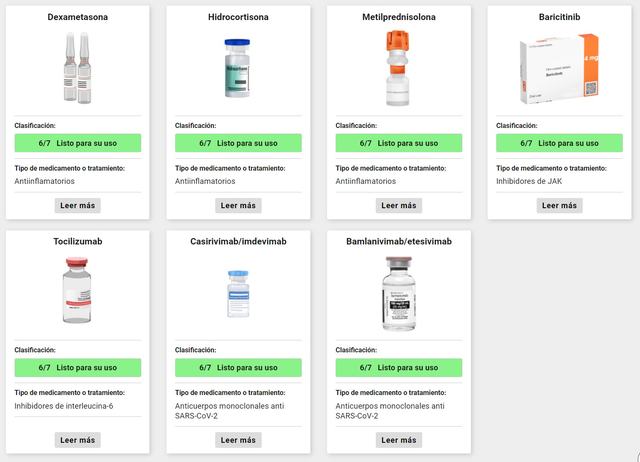Screen dimensions: 640x462
Task: Open Leer más for Dexametasona
Action: pyautogui.click(x=78, y=205)
